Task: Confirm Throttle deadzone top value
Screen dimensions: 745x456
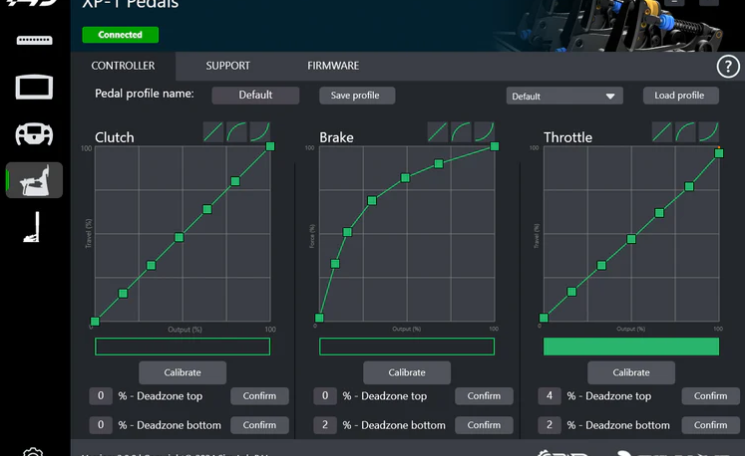Action: pyautogui.click(x=710, y=396)
